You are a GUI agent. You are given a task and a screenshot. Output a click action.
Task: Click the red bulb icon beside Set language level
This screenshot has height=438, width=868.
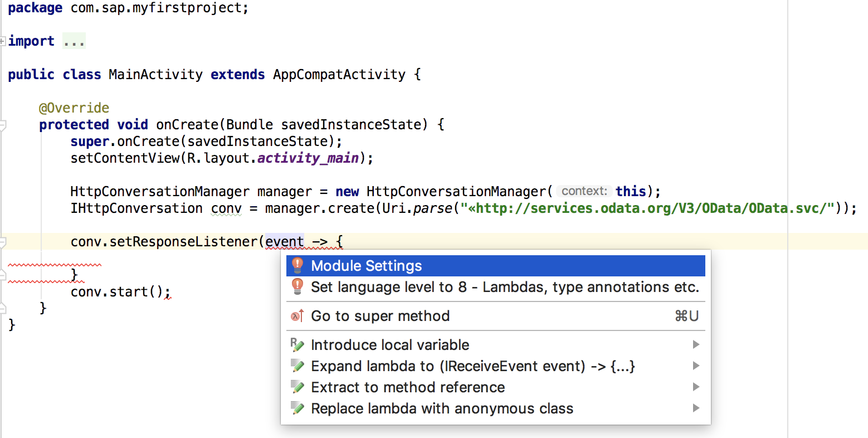298,286
